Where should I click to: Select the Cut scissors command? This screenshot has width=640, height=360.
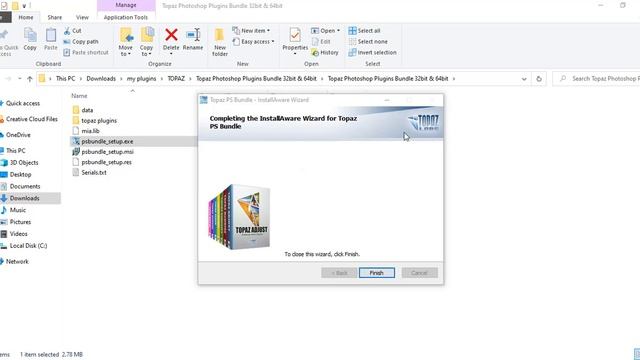[73, 31]
